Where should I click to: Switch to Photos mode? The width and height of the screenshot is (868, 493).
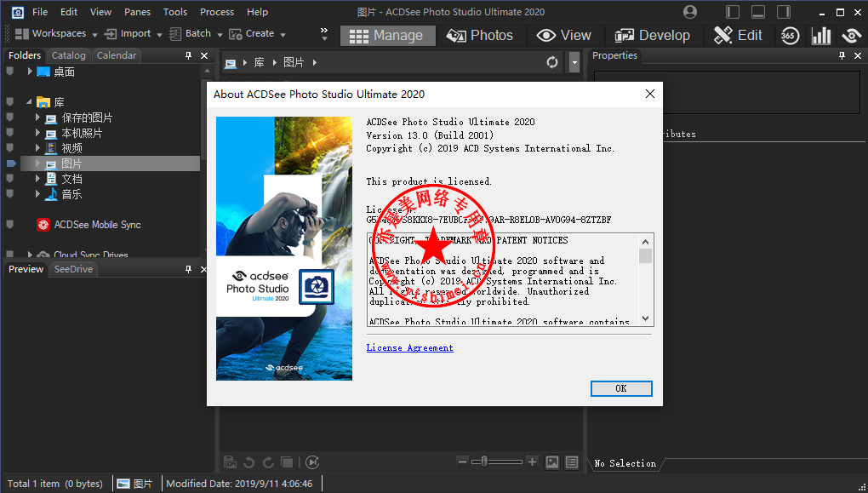coord(480,36)
